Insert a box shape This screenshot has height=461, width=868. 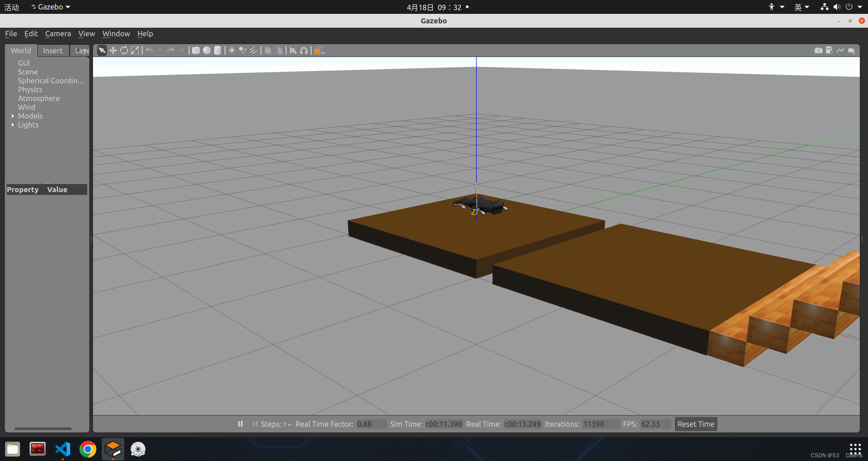[x=196, y=51]
